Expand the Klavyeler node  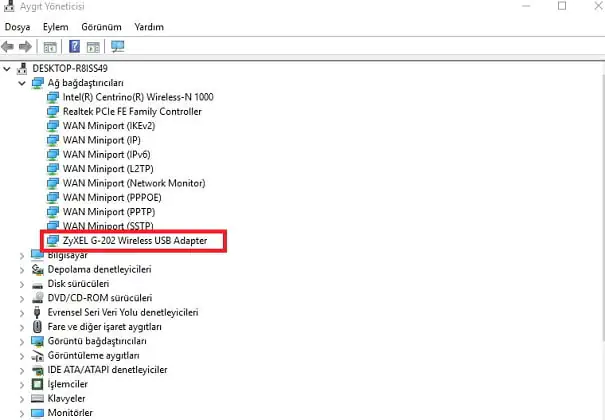pos(22,400)
